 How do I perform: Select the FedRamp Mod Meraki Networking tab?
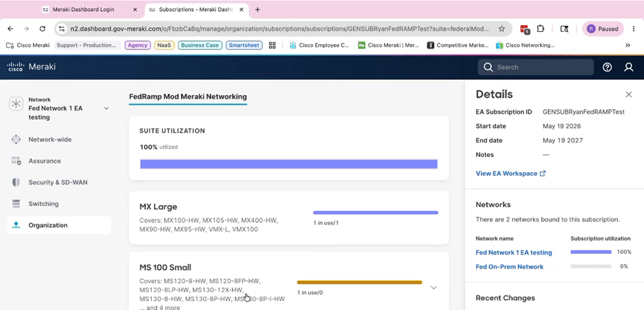point(188,97)
